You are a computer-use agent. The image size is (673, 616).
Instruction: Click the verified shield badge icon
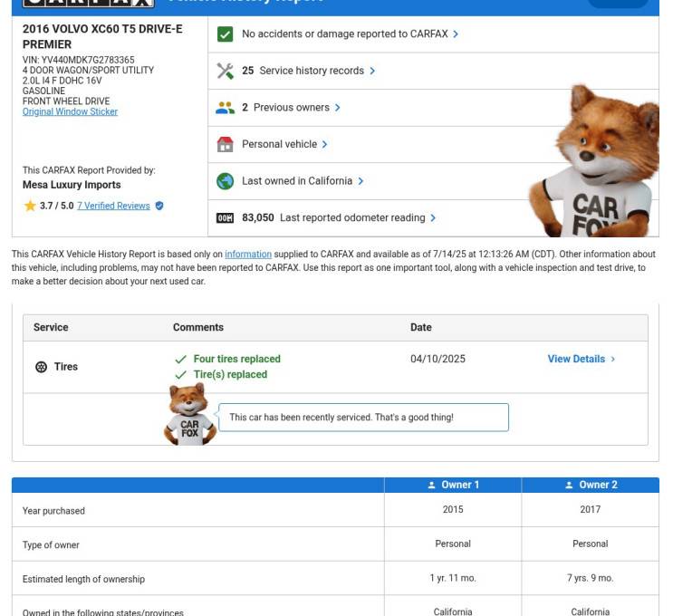pos(159,206)
